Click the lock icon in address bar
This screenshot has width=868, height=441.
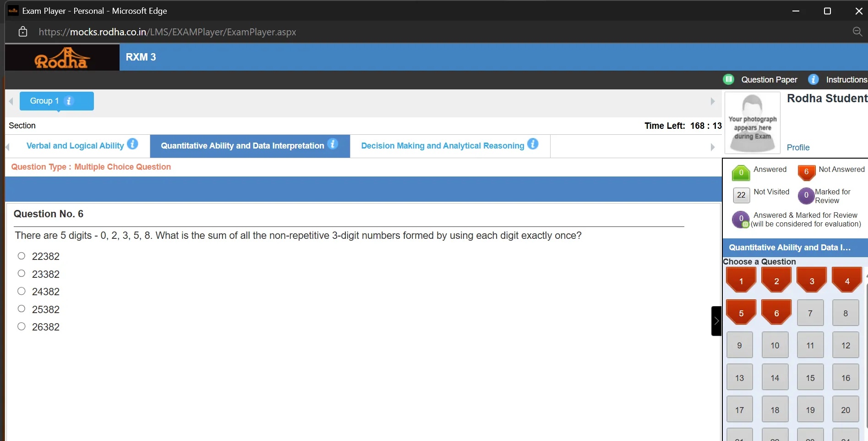point(23,32)
